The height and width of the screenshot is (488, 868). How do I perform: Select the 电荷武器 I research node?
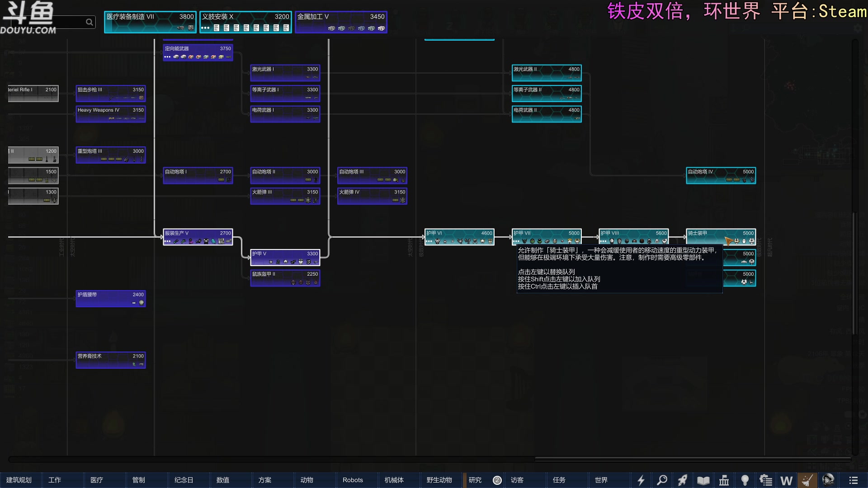point(285,114)
